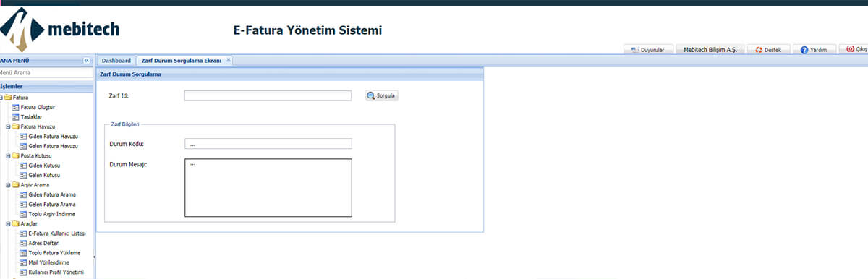Click the E-Fatura Kullanıcı Listesi icon

[23, 233]
